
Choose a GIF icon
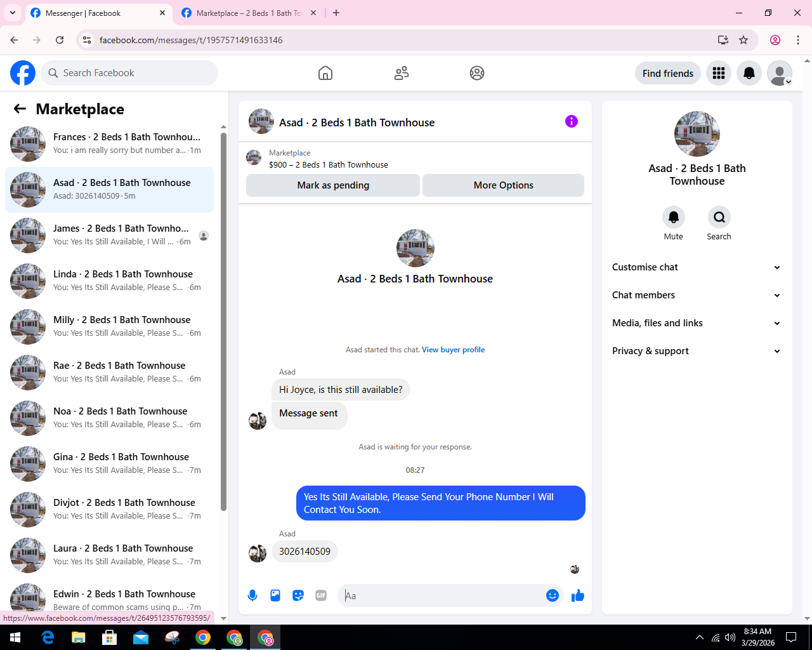(321, 595)
